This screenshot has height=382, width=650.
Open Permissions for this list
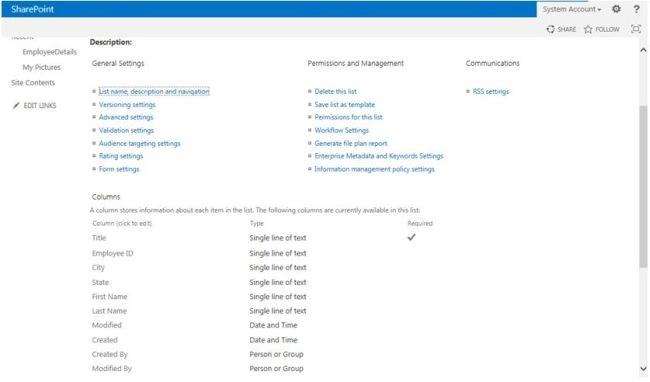tap(348, 117)
